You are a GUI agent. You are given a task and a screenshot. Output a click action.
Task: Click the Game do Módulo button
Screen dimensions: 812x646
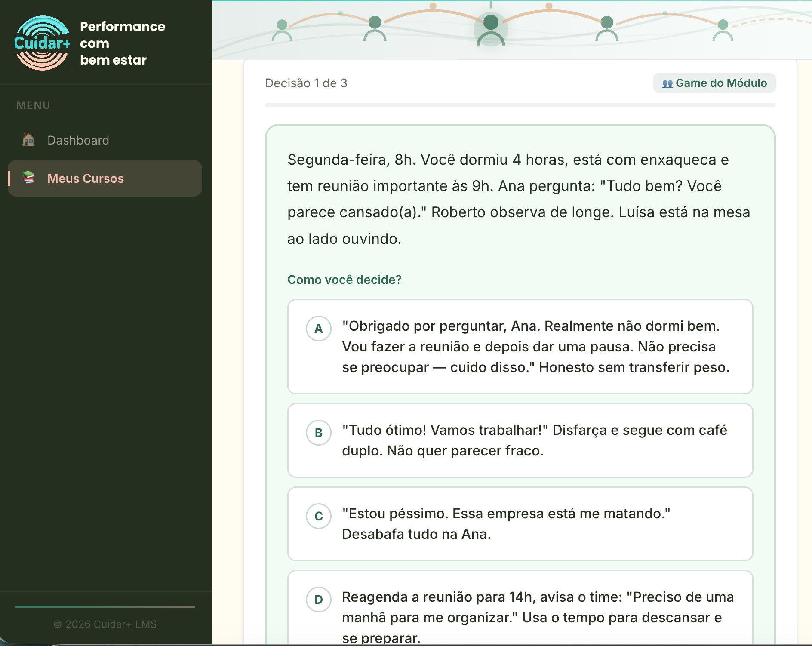(x=714, y=83)
